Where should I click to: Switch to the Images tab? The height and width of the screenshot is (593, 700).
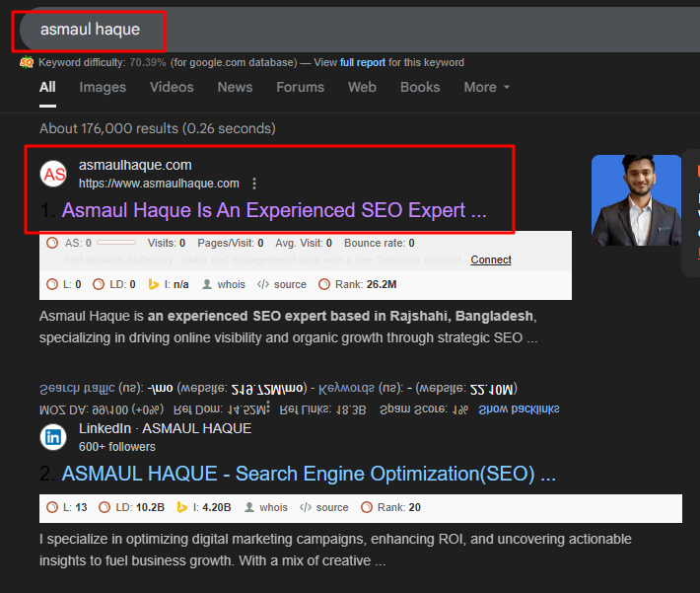point(103,87)
